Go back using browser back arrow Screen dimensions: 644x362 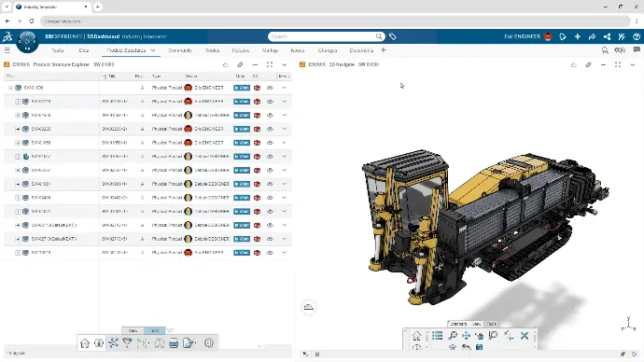(x=7, y=21)
